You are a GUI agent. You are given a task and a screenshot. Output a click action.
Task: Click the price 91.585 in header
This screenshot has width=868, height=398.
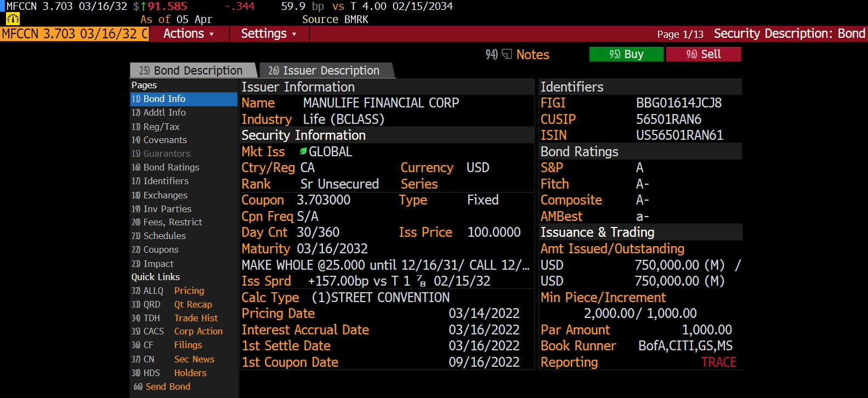click(167, 7)
